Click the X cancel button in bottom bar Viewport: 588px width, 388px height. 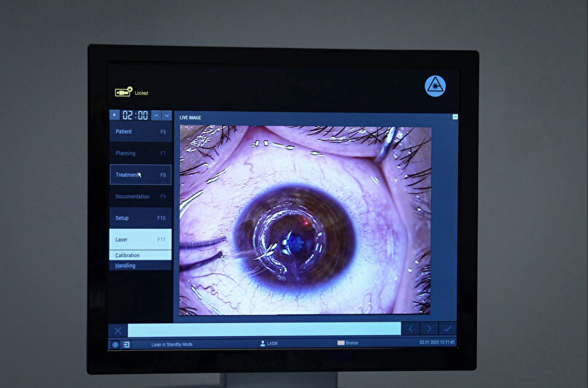point(118,330)
